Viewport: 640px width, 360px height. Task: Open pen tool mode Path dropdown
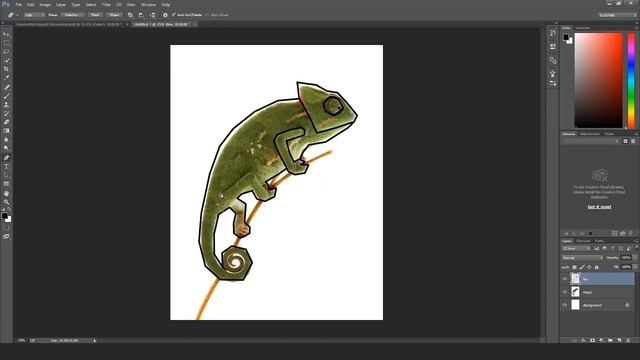(x=33, y=15)
